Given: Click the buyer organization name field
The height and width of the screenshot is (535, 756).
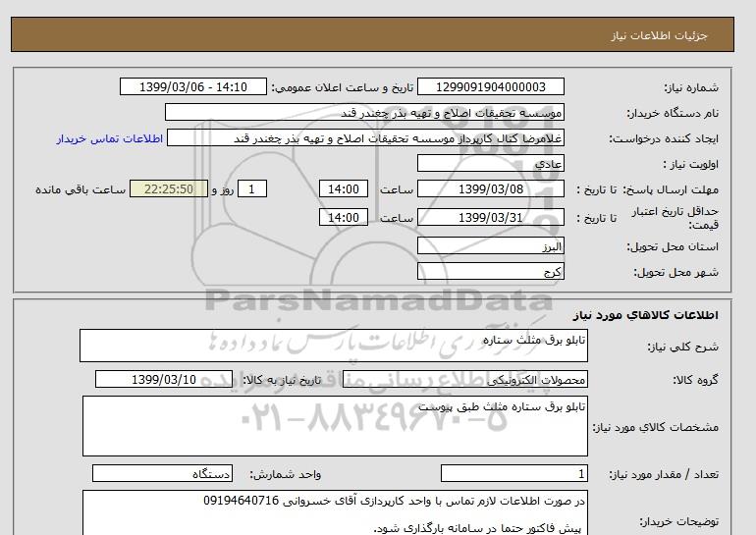Looking at the screenshot, I should click(x=364, y=112).
